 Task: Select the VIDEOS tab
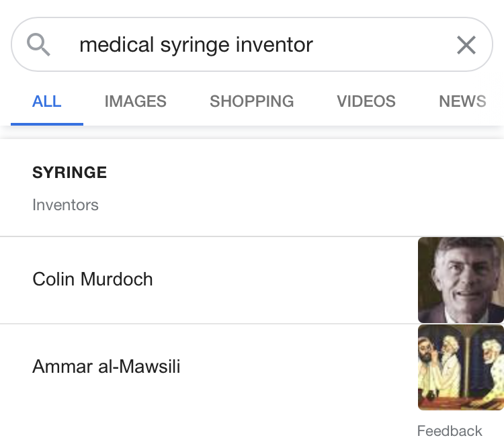[366, 101]
